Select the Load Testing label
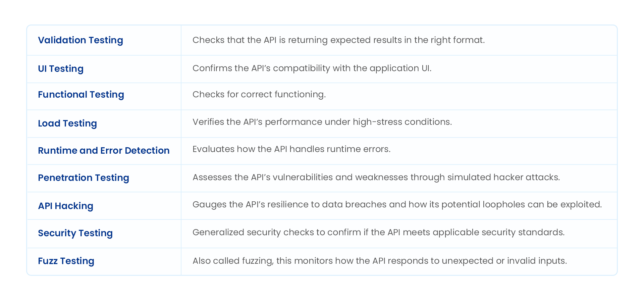Viewport: 644px width, 302px height. [67, 123]
